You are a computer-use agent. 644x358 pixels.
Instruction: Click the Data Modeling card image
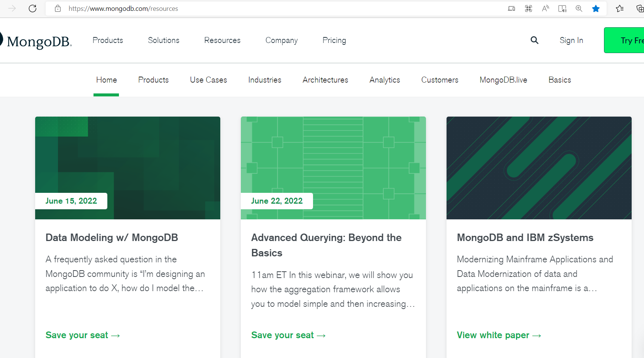pos(128,168)
